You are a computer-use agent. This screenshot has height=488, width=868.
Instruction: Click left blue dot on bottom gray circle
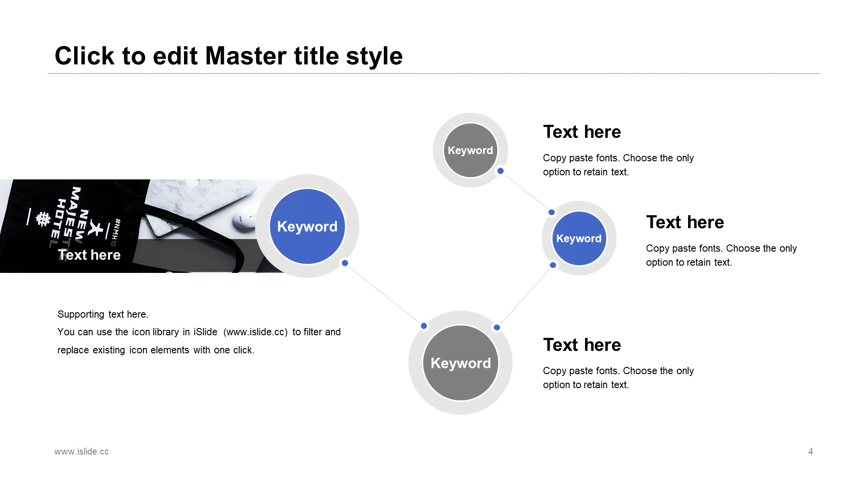[424, 326]
